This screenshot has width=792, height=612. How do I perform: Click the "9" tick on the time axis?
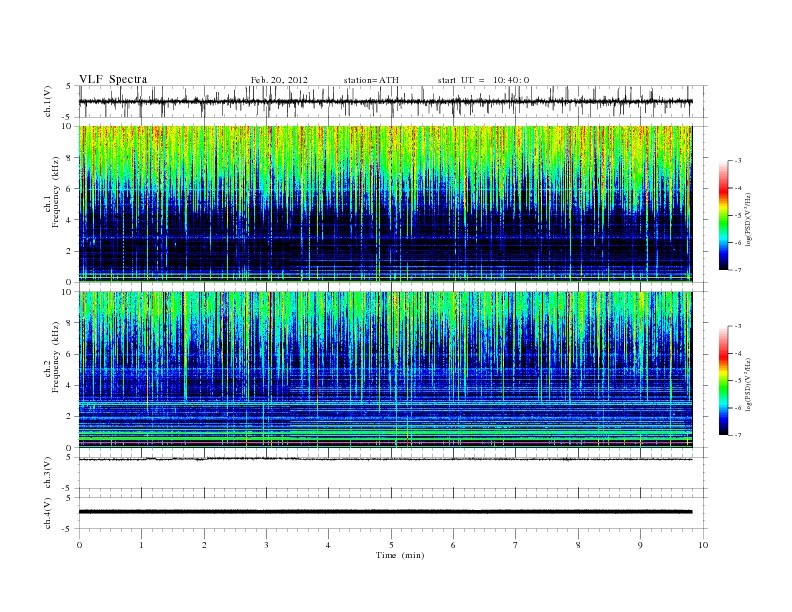[x=640, y=545]
